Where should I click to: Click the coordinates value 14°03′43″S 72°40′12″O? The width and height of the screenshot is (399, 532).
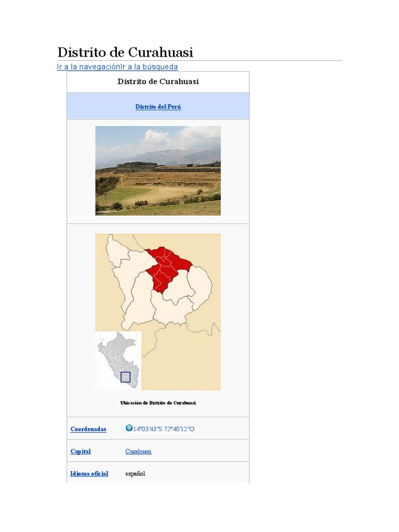pyautogui.click(x=164, y=429)
